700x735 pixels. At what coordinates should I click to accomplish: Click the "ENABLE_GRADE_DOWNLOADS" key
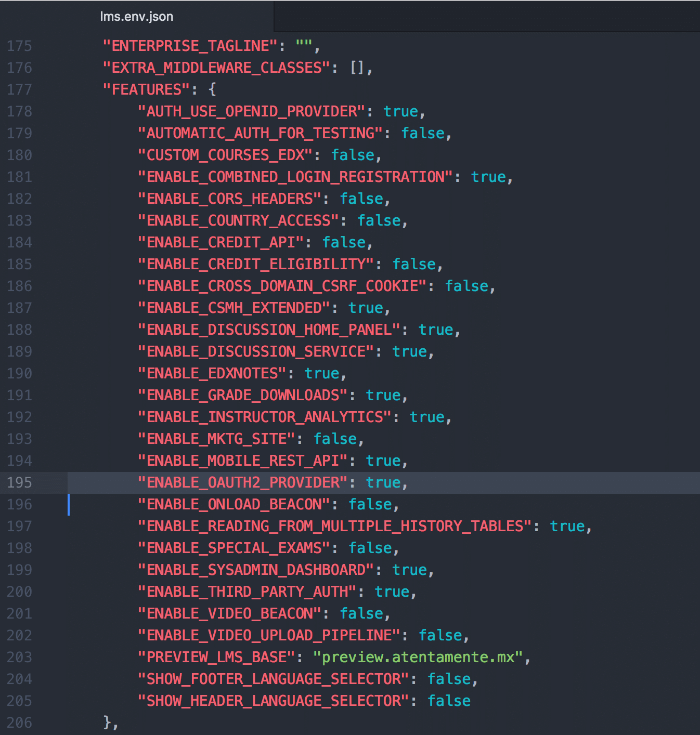click(243, 395)
